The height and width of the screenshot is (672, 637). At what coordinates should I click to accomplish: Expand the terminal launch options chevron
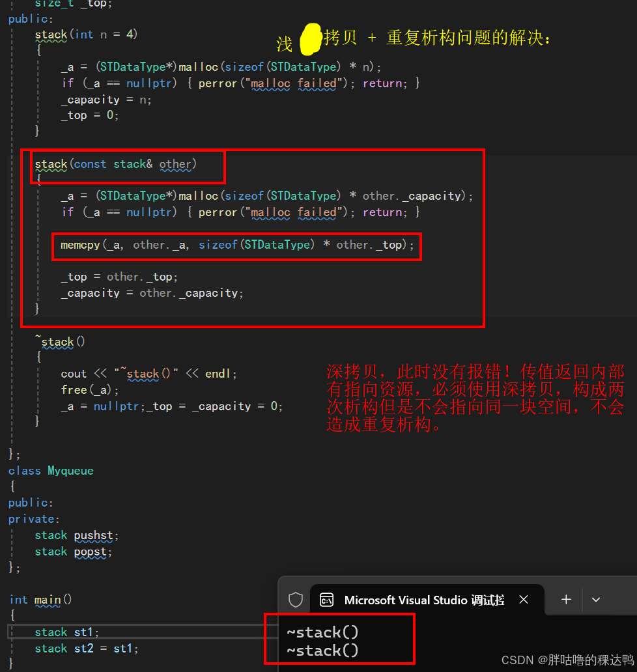coord(596,599)
